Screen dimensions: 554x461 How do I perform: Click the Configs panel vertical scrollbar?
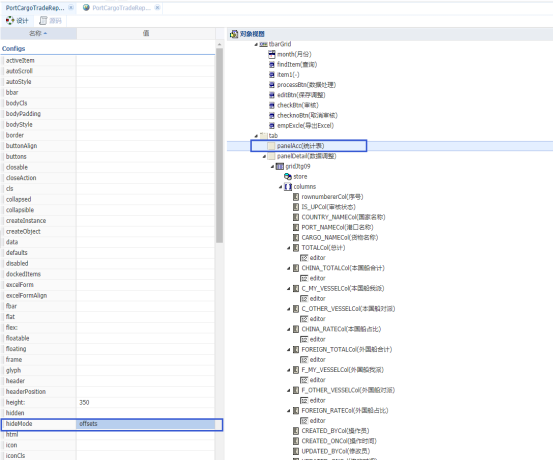coord(219,146)
